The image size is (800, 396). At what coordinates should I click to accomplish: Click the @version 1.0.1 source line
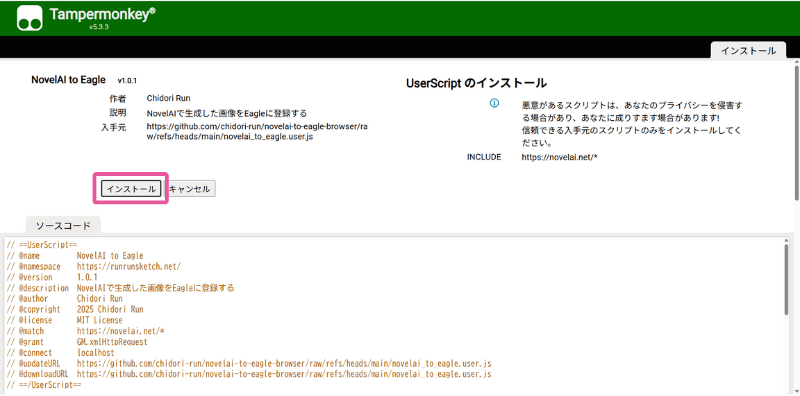[52, 277]
